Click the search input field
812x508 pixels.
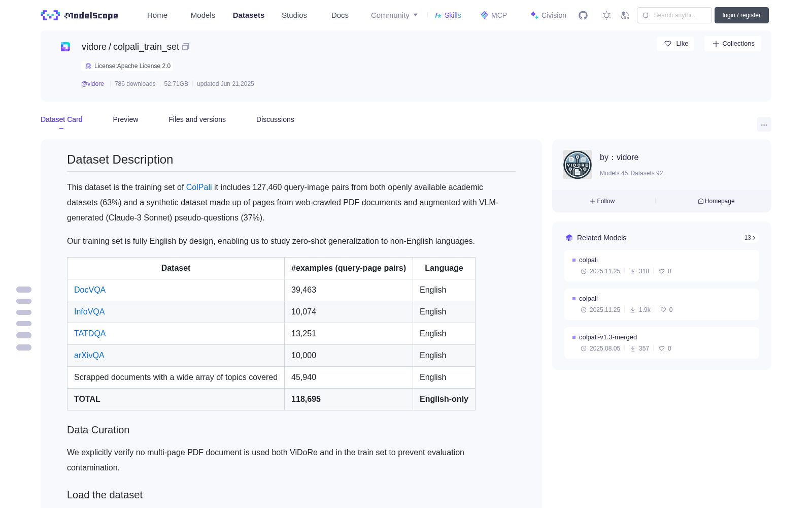coord(674,15)
